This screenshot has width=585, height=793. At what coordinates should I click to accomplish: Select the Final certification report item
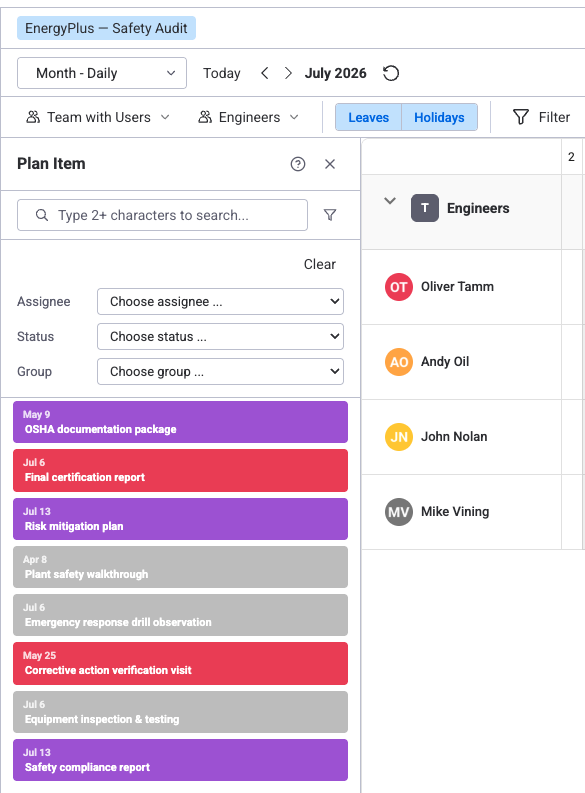(181, 470)
